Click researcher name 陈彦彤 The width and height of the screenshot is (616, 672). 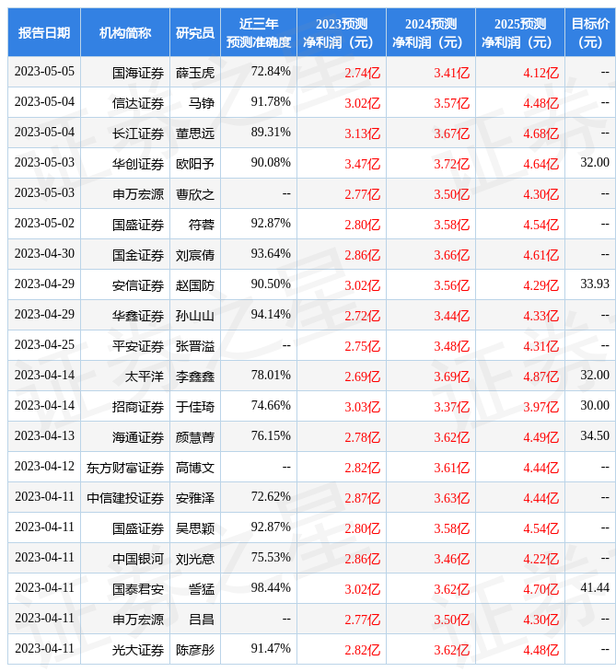(195, 650)
